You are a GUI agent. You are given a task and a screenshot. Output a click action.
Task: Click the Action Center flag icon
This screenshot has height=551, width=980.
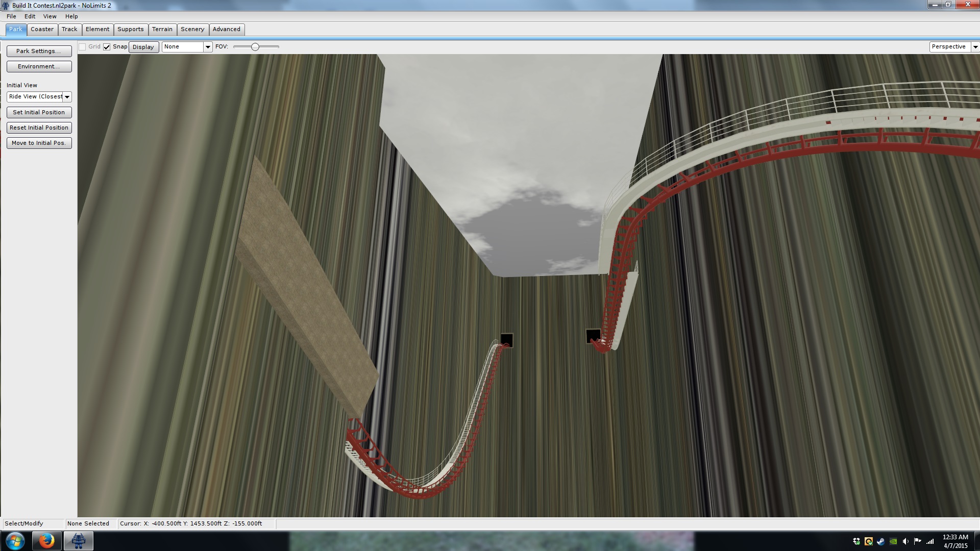coord(918,541)
